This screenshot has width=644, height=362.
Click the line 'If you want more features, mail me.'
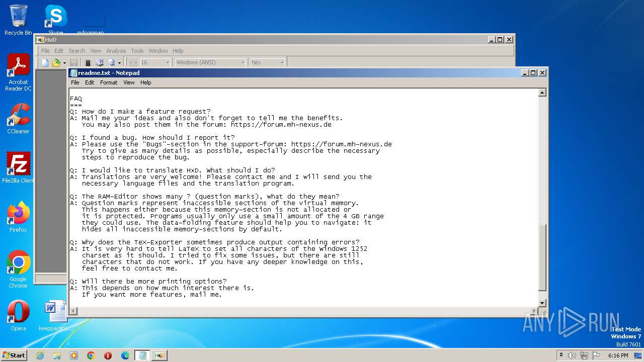pyautogui.click(x=152, y=295)
